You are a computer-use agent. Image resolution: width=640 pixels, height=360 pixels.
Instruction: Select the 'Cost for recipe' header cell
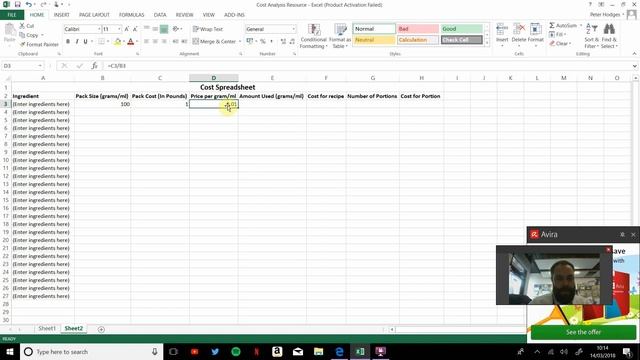point(326,96)
